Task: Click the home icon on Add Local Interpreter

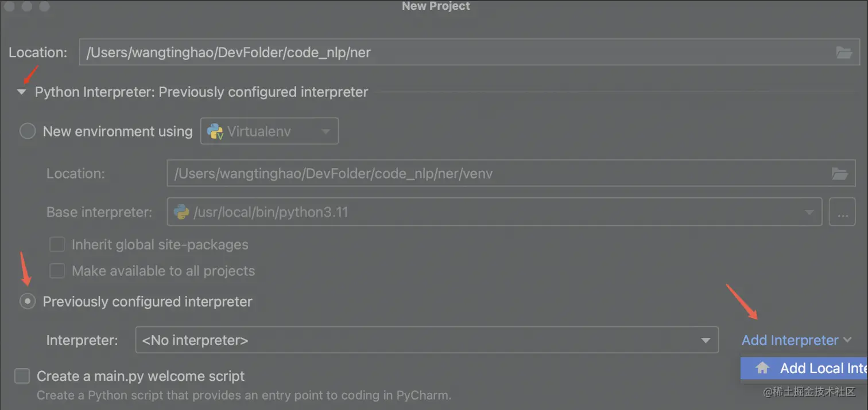Action: coord(763,368)
